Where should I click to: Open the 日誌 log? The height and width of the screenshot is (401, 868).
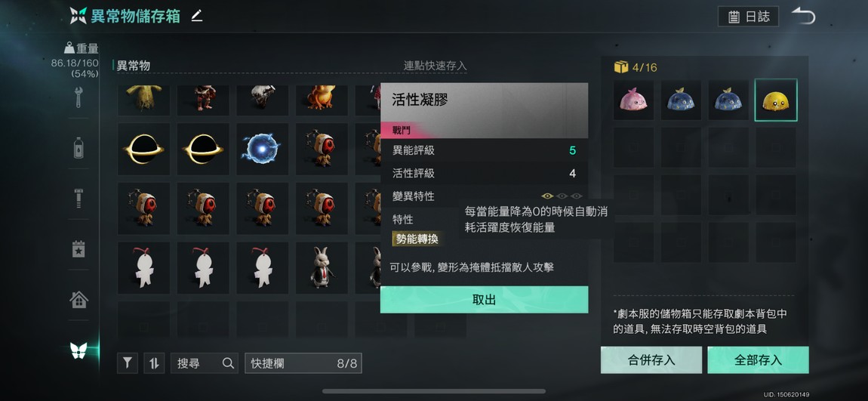pyautogui.click(x=749, y=17)
